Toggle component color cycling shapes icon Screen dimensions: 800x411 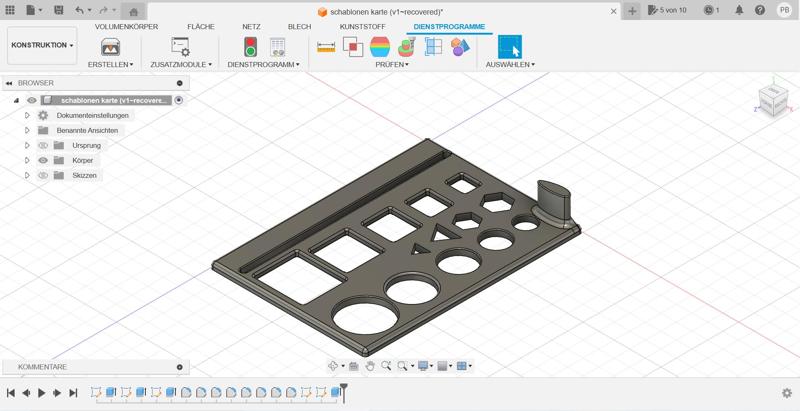point(460,47)
